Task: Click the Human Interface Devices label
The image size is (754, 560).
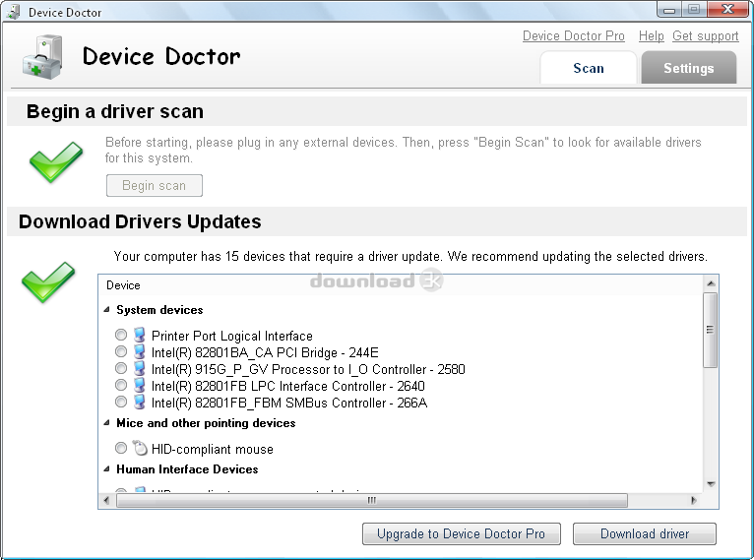Action: pos(187,469)
